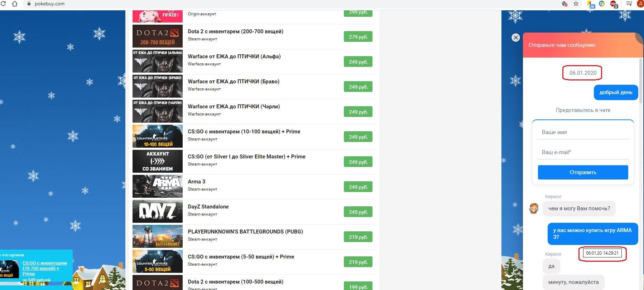Click the chat scrollbar
Viewport: 644px width, 290px height.
click(641, 80)
